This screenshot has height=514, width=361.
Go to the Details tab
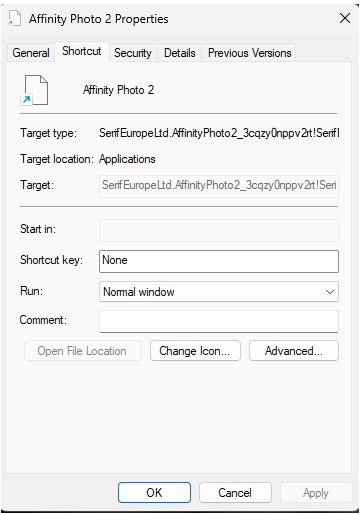click(x=180, y=53)
